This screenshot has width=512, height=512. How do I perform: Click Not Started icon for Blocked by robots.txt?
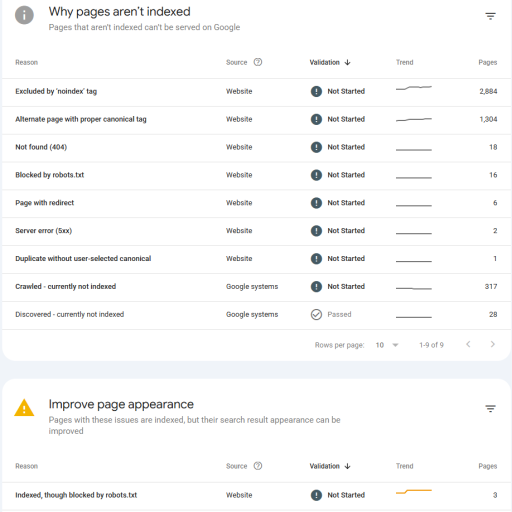pyautogui.click(x=316, y=175)
